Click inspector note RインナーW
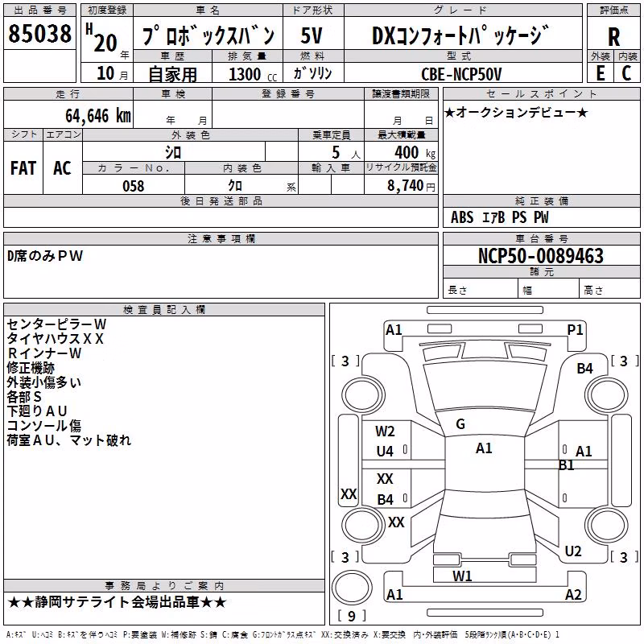 click(44, 353)
